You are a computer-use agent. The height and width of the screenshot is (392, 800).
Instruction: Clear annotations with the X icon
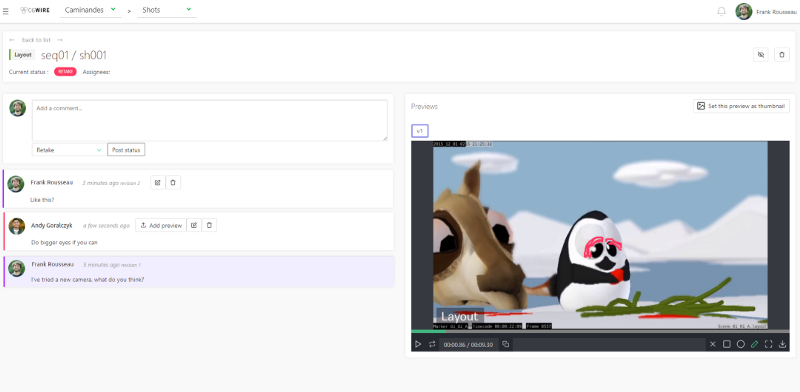[713, 345]
